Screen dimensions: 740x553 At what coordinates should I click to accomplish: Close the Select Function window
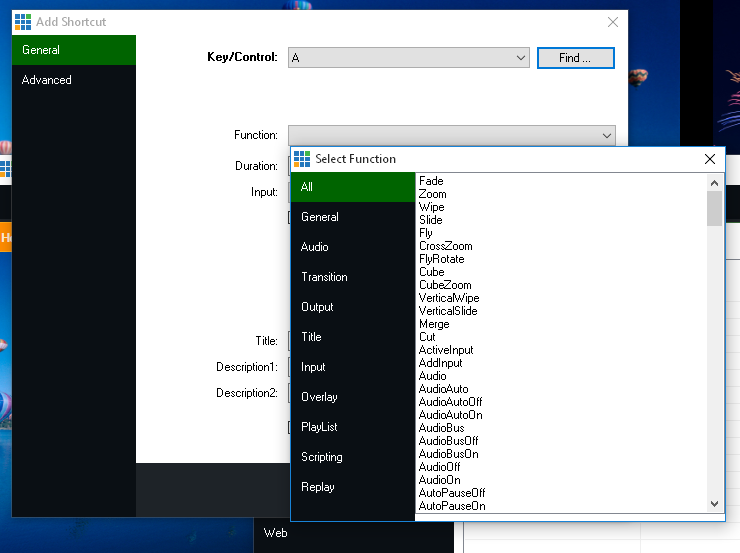[710, 159]
